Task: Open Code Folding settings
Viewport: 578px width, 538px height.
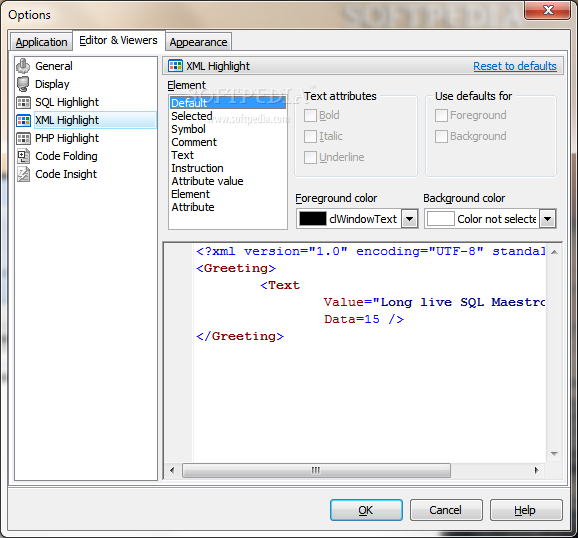Action: 66,156
